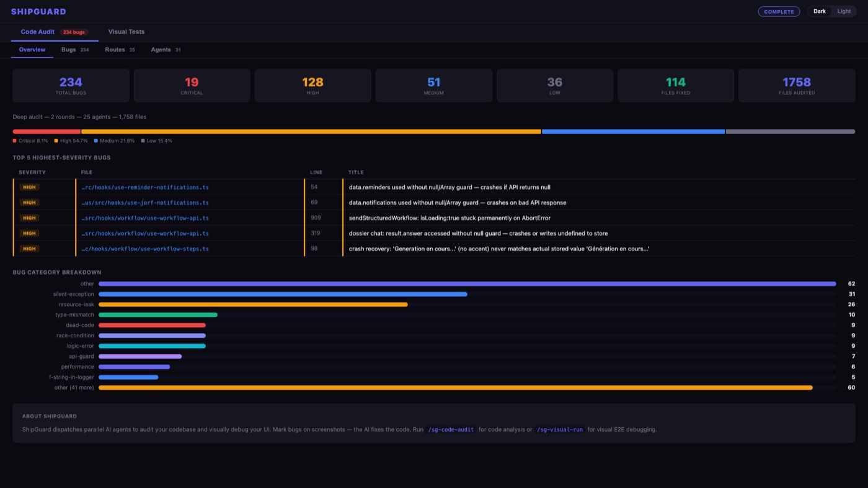Click the /sg-code-audit command snippet
This screenshot has height=488, width=868.
[451, 430]
